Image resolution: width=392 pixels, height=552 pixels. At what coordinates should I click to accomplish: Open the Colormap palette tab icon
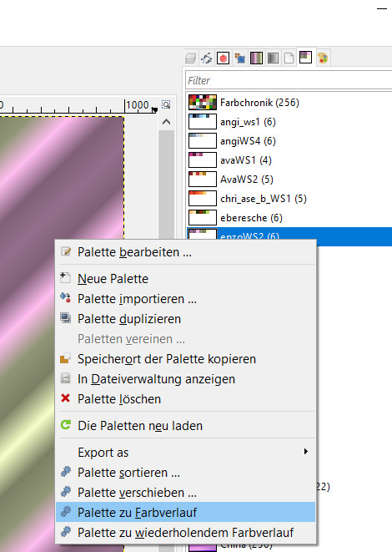[323, 58]
